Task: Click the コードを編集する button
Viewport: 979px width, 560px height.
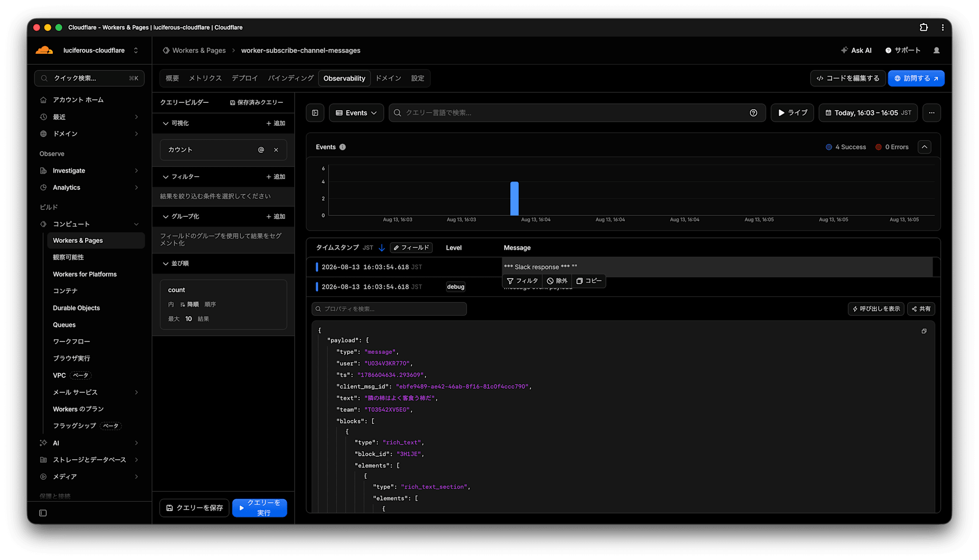Action: click(x=848, y=78)
